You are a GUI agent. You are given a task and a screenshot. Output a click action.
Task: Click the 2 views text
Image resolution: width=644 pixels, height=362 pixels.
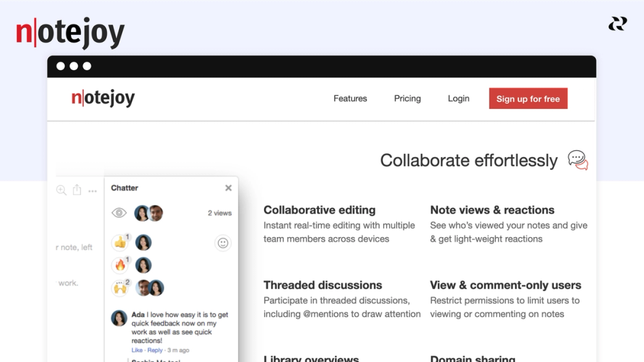pyautogui.click(x=220, y=213)
